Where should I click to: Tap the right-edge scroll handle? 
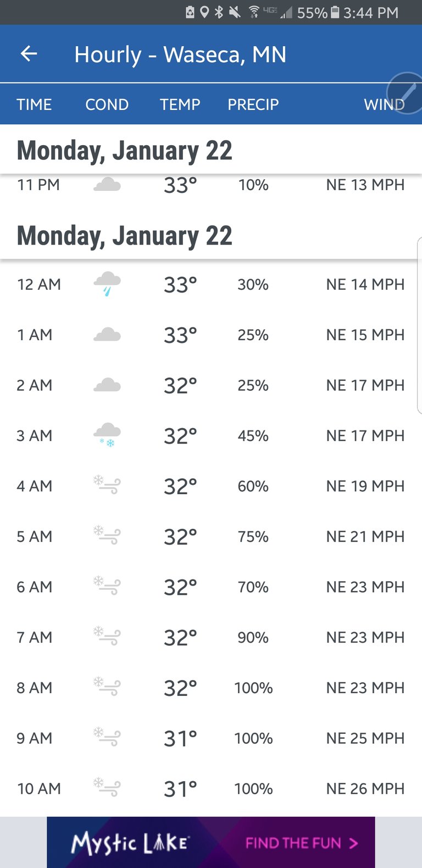(x=419, y=325)
